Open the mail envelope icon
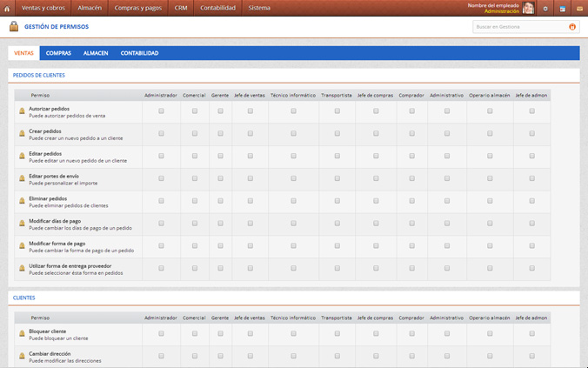 579,8
